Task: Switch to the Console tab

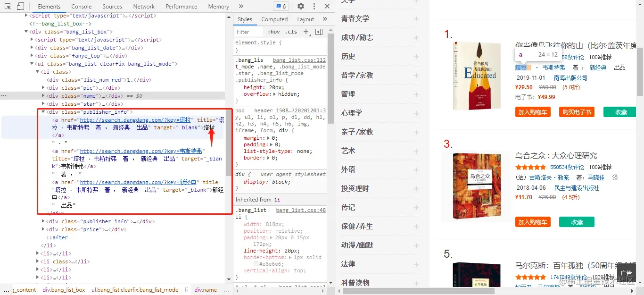Action: [82, 7]
